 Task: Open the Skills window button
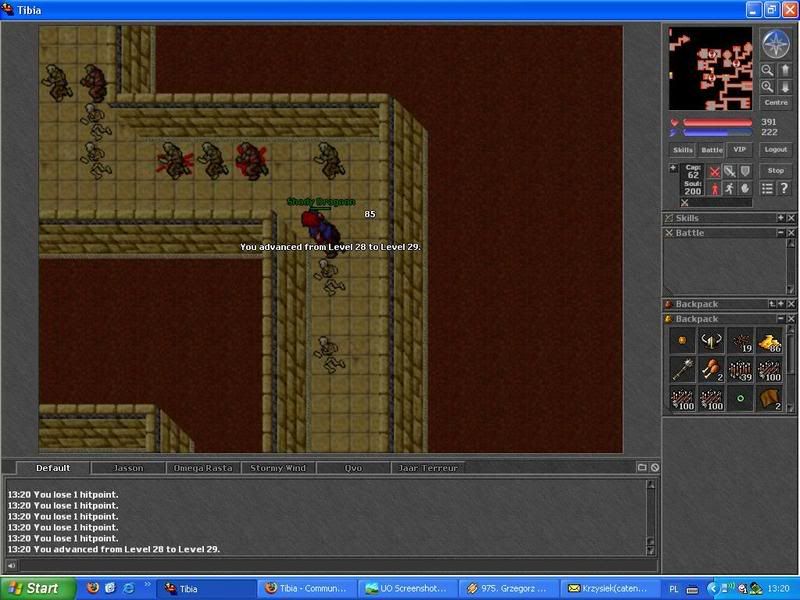pos(682,150)
